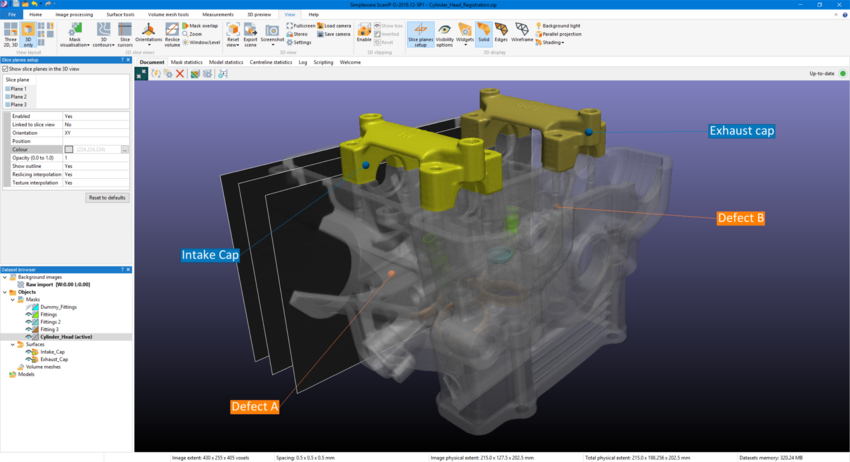Click the Export scene icon
The image size is (850, 462).
point(251,34)
